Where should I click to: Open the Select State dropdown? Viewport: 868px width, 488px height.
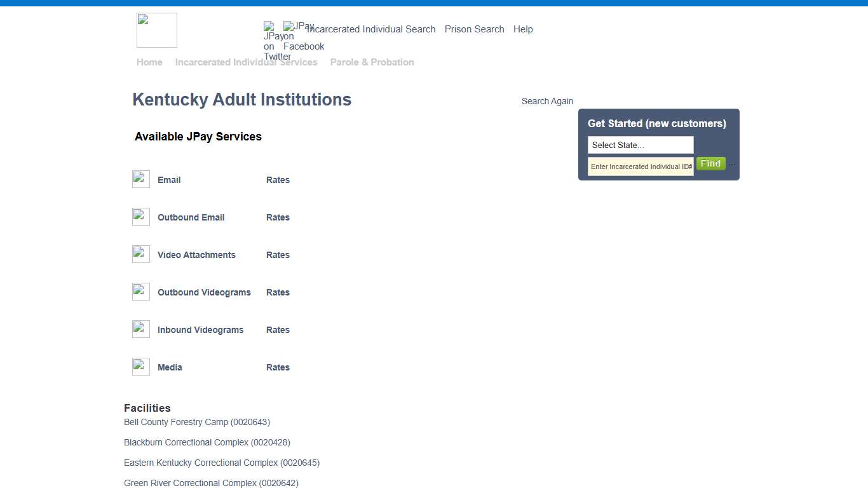tap(640, 145)
